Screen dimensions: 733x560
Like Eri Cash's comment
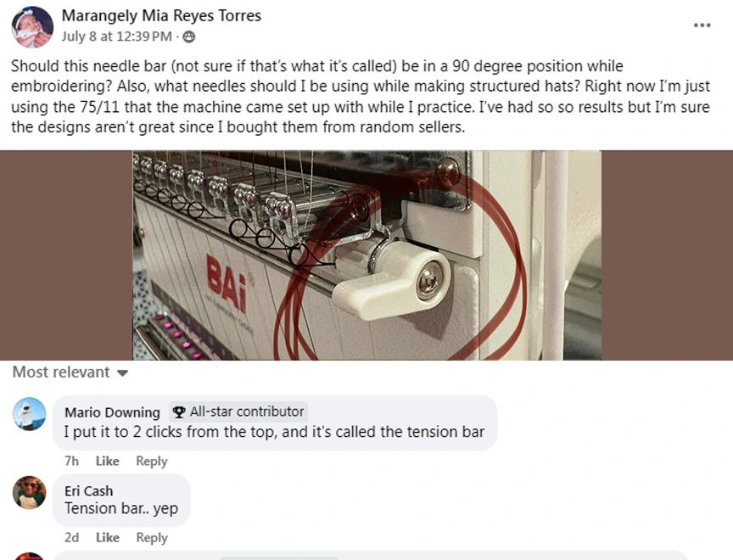click(x=108, y=537)
